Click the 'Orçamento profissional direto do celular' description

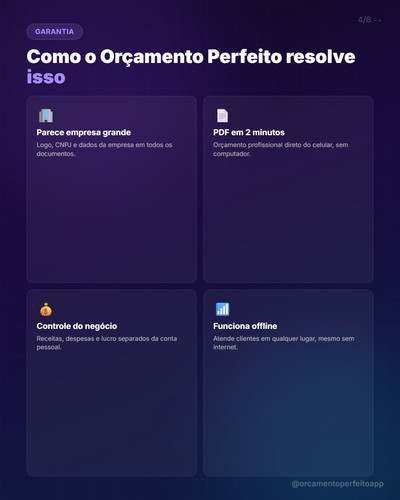tap(281, 149)
